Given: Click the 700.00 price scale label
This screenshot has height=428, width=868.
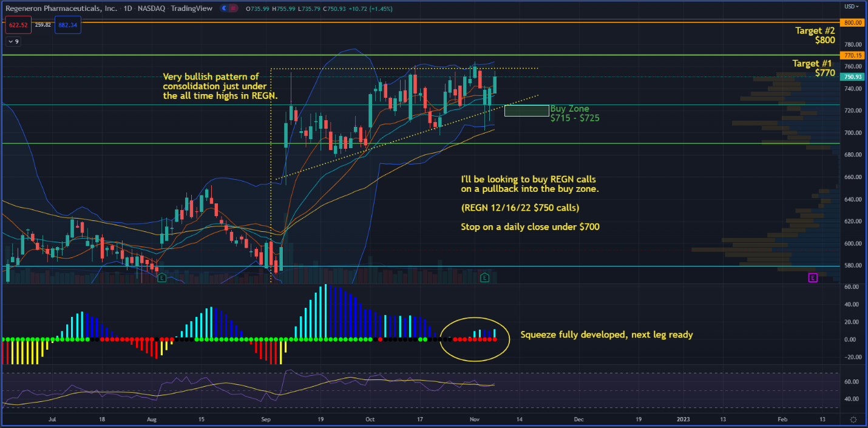Looking at the screenshot, I should point(853,133).
